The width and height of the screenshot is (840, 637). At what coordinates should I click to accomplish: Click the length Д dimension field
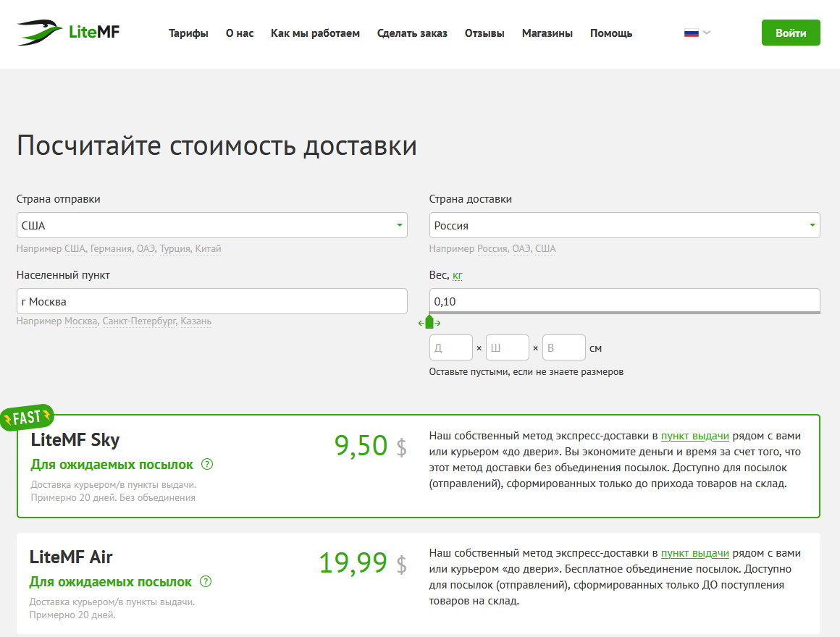[450, 348]
